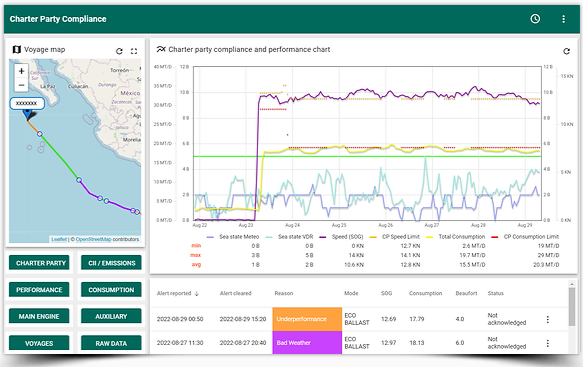
Task: Toggle Total Consumption series in legend
Action: (x=456, y=236)
